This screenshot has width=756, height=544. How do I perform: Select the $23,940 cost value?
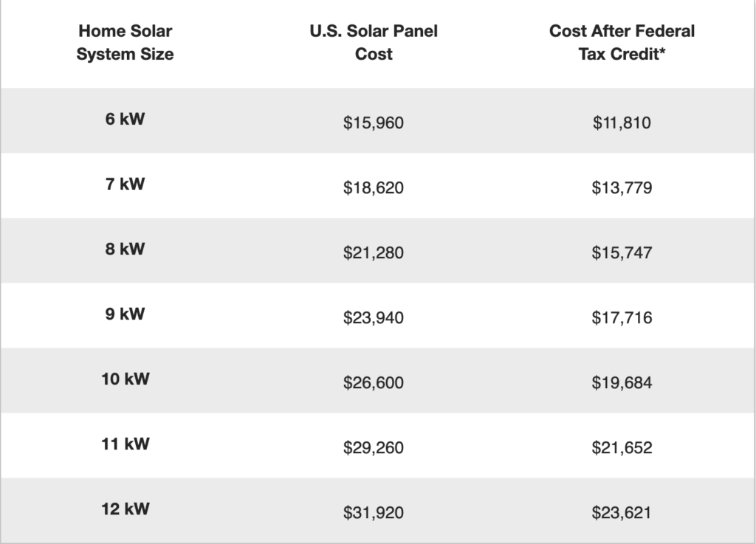tap(374, 317)
